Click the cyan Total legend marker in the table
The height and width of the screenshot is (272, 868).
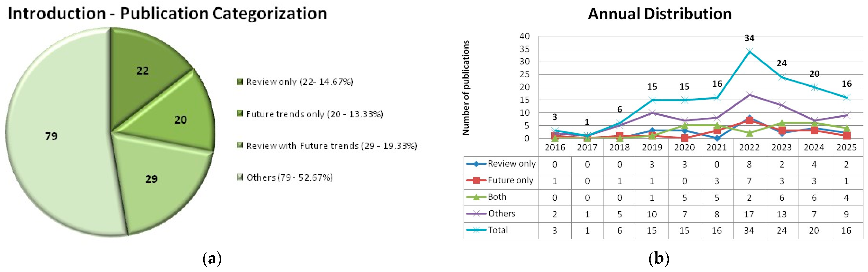click(x=476, y=230)
